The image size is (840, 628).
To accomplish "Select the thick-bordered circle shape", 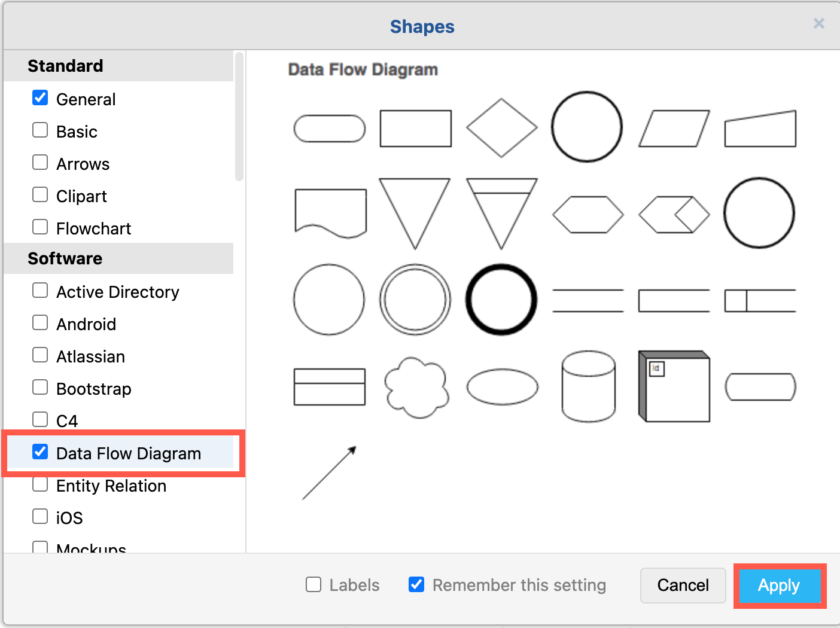I will (x=501, y=299).
